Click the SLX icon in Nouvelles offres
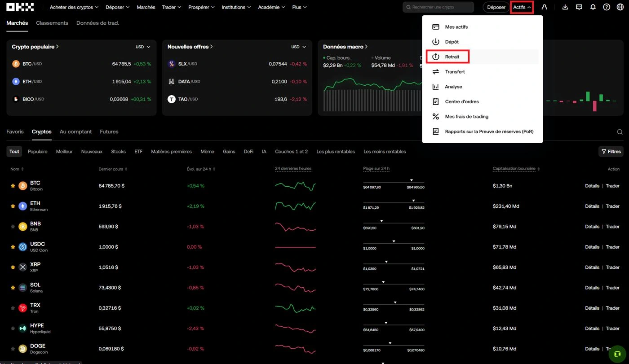Screen dimensions: 629x364 point(171,64)
